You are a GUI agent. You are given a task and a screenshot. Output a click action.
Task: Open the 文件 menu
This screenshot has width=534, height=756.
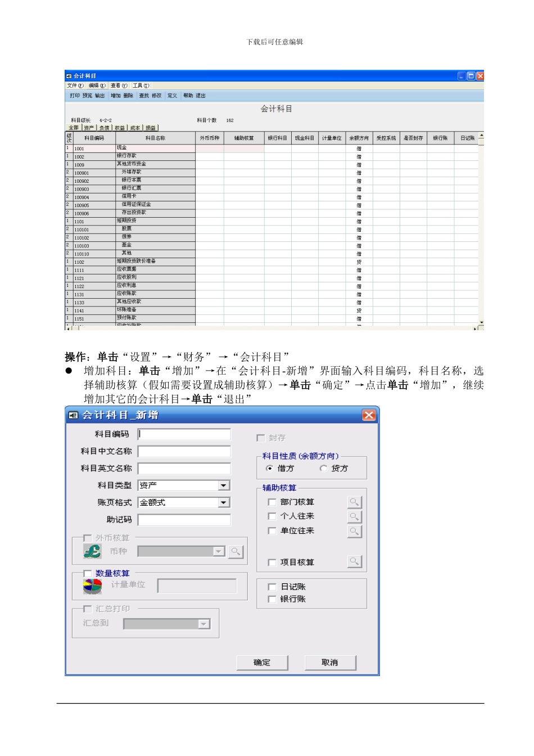75,86
